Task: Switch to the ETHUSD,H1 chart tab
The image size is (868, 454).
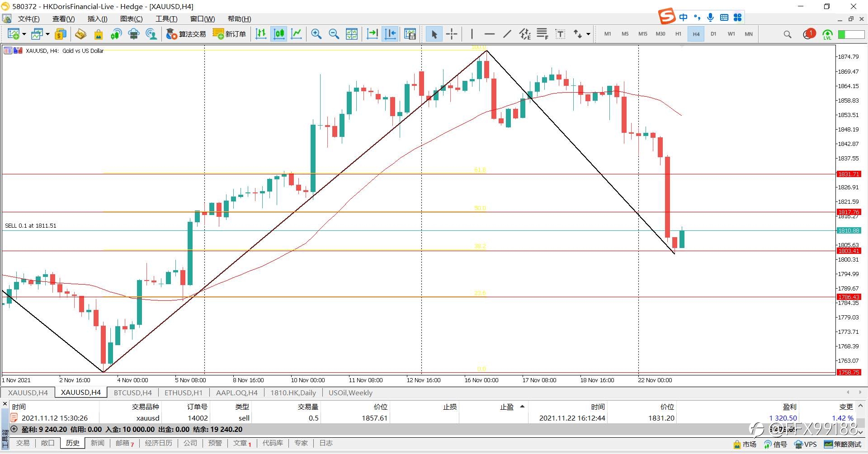Action: coord(184,393)
